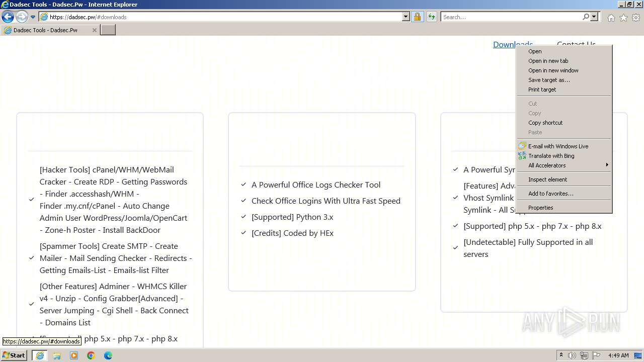Choose Open in context menu
The width and height of the screenshot is (644, 362).
click(x=535, y=51)
